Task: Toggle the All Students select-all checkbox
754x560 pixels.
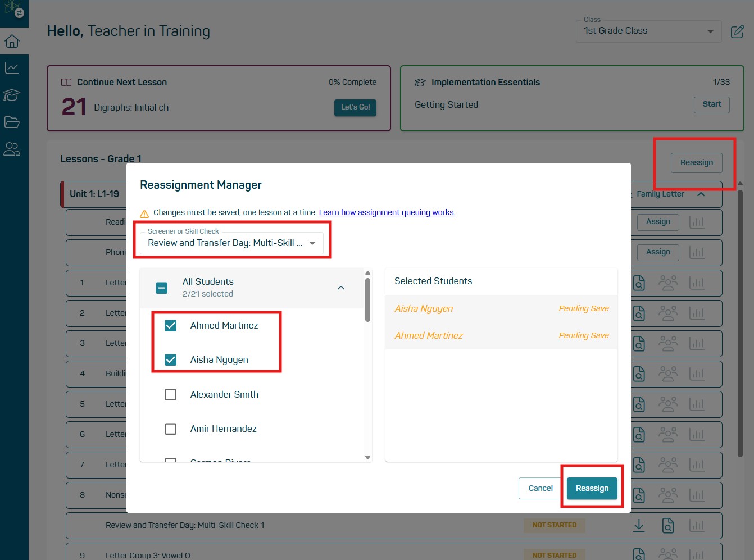Action: [x=161, y=288]
